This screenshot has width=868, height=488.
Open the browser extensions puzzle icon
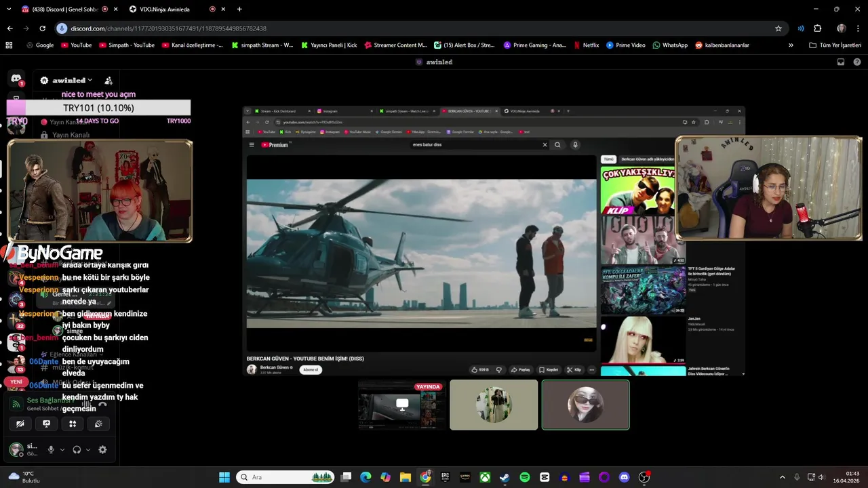[818, 28]
